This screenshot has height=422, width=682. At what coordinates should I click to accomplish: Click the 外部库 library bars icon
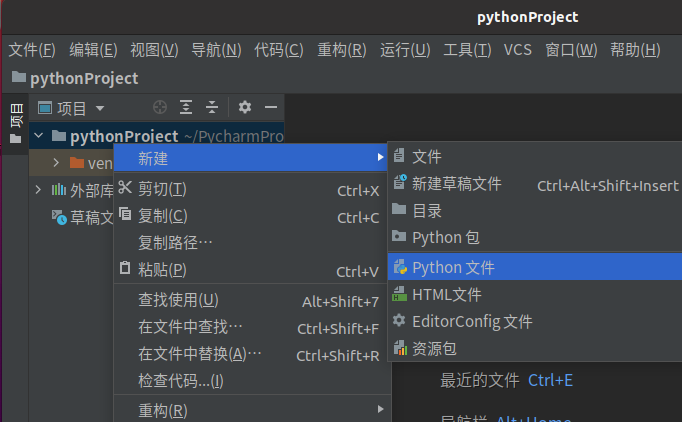tap(59, 189)
